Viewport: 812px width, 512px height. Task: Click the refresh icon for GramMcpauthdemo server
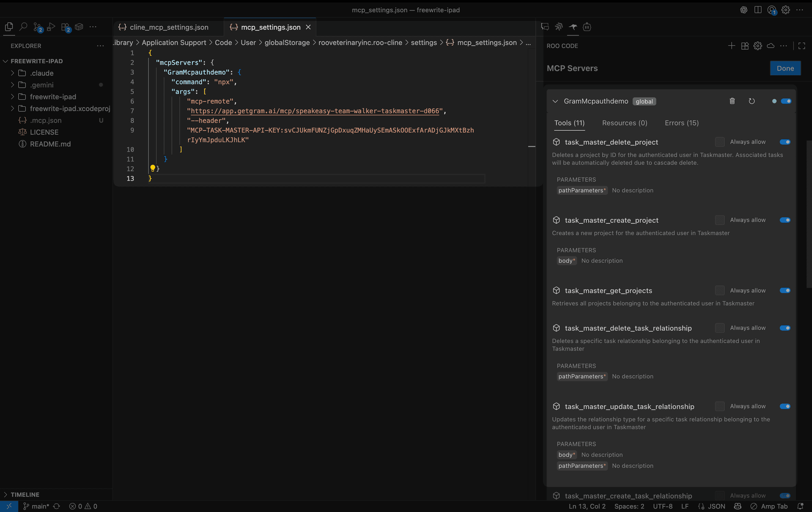[x=752, y=101]
